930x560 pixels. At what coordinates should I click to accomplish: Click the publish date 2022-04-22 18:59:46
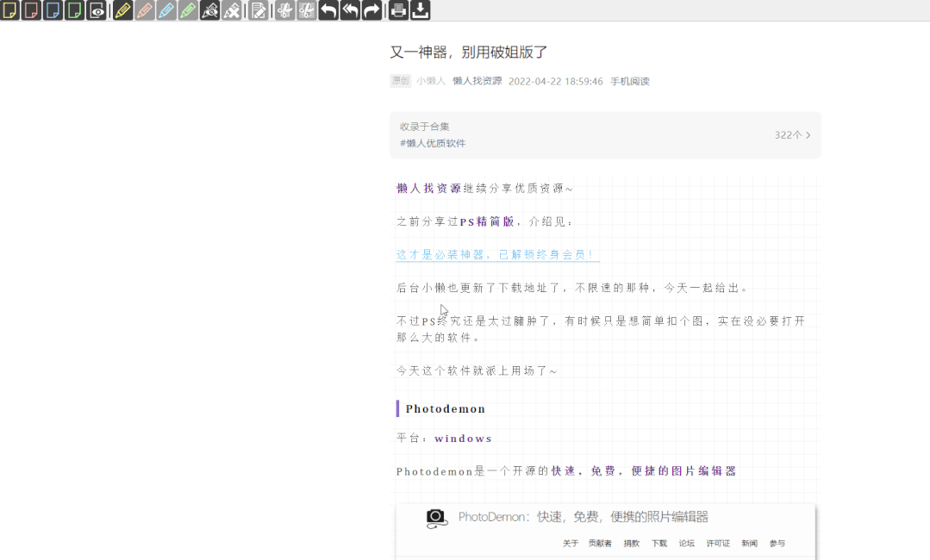[x=556, y=81]
